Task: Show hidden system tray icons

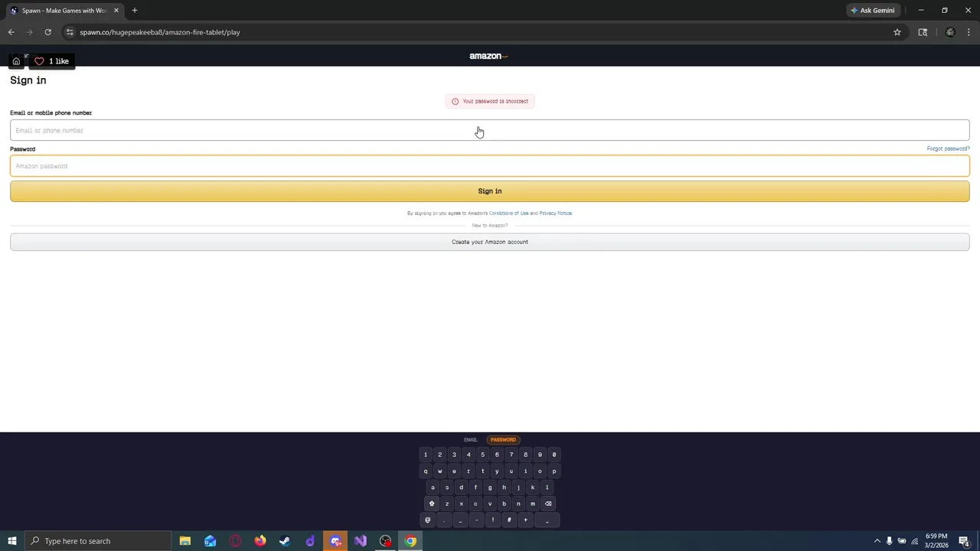Action: (877, 541)
